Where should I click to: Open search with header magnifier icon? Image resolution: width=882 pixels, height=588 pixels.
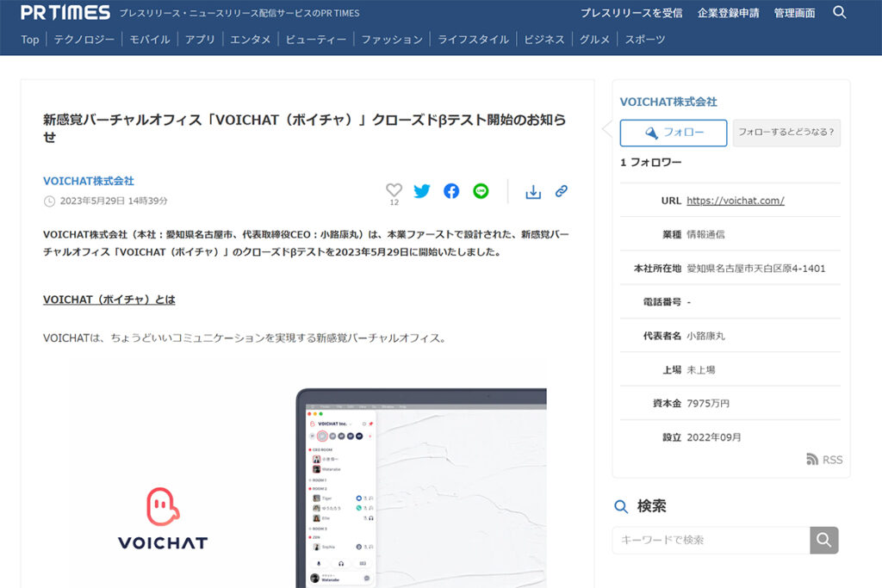point(840,12)
